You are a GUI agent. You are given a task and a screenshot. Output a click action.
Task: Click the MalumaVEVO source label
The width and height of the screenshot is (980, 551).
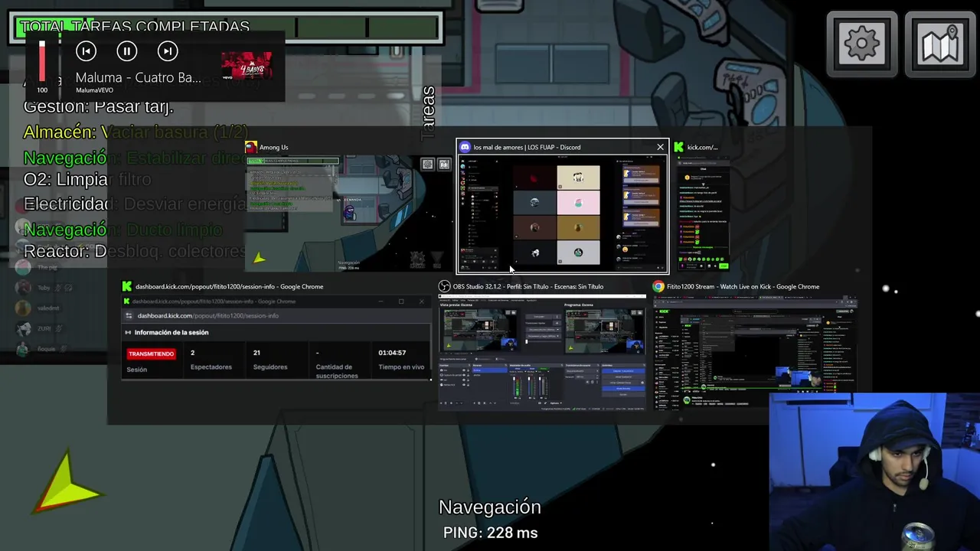94,90
